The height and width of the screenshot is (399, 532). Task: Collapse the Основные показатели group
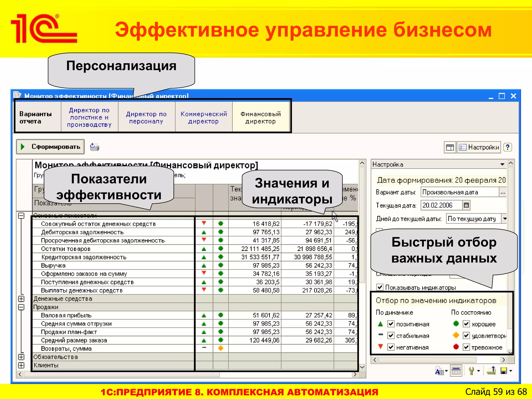point(21,216)
